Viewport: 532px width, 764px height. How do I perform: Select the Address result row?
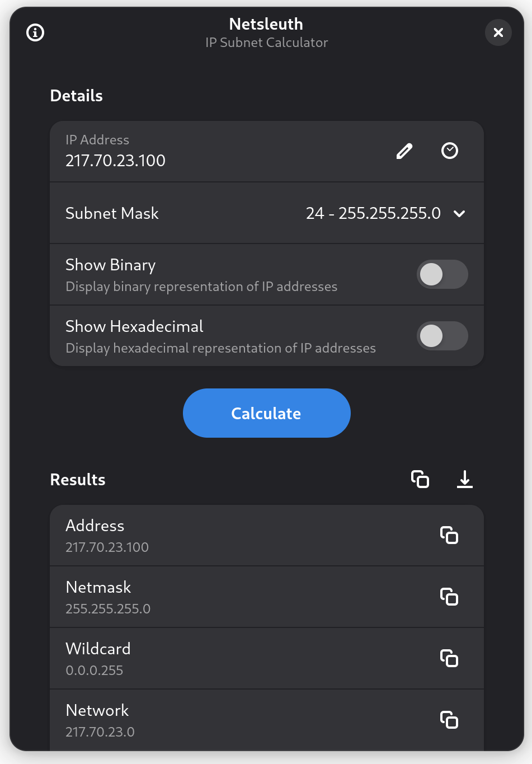224,536
